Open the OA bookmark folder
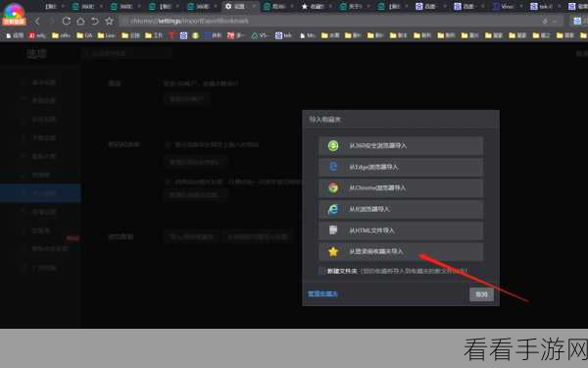Screen dimensions: 588x368 (x=84, y=35)
